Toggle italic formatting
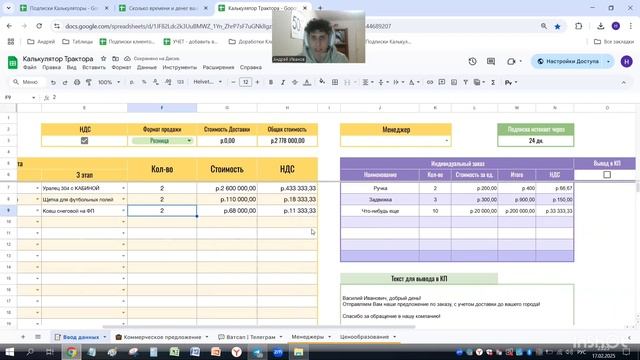The height and width of the screenshot is (360, 640). click(x=282, y=82)
